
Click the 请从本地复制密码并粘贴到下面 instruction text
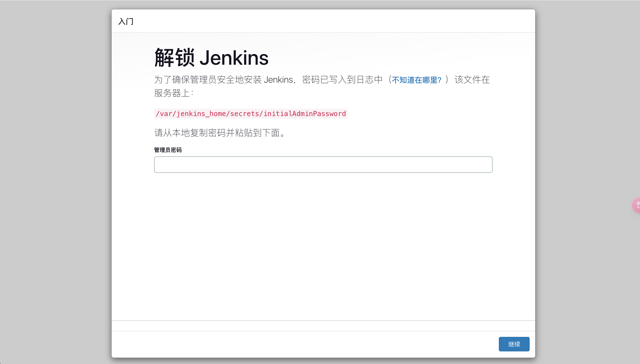pos(219,133)
